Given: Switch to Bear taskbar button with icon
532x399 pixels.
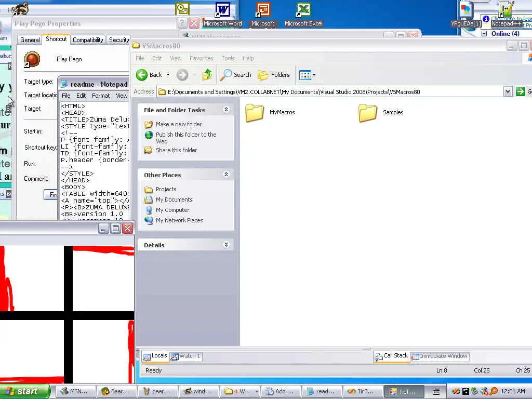Looking at the screenshot, I should [116, 391].
